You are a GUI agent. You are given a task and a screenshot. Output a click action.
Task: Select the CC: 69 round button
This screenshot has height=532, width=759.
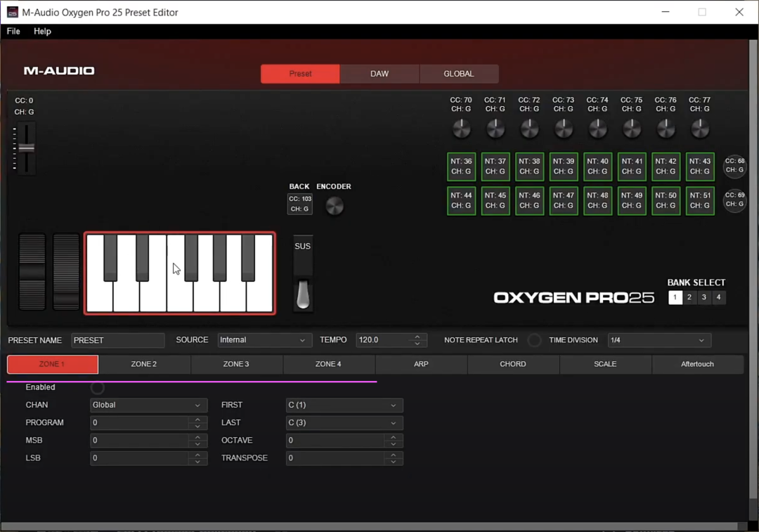click(734, 200)
